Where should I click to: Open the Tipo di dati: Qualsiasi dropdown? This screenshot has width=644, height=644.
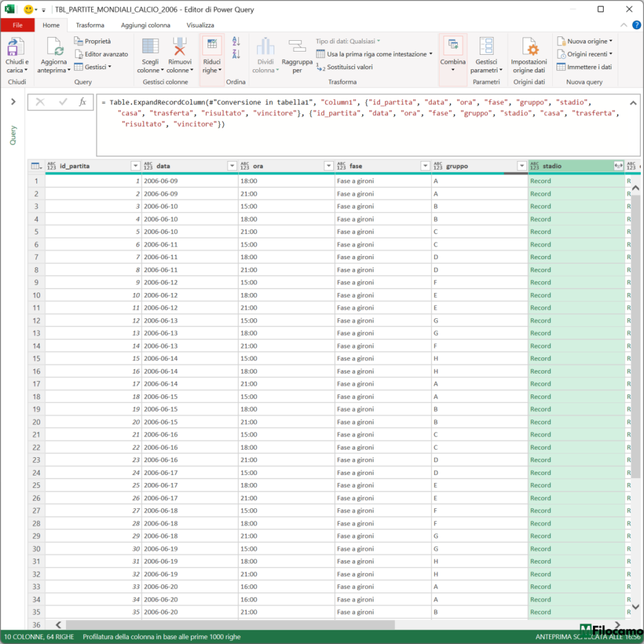pos(348,41)
